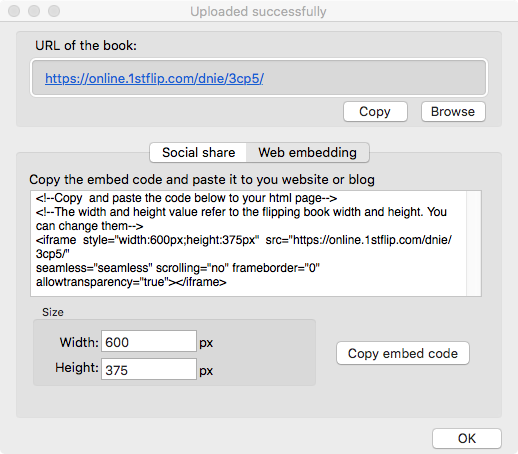Click the embed code area scrollbar
Image resolution: width=518 pixels, height=454 pixels.
click(x=474, y=243)
